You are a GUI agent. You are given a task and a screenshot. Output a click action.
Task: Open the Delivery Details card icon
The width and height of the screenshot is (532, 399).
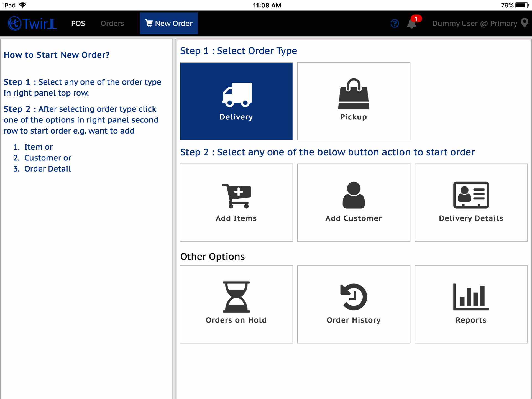(471, 195)
